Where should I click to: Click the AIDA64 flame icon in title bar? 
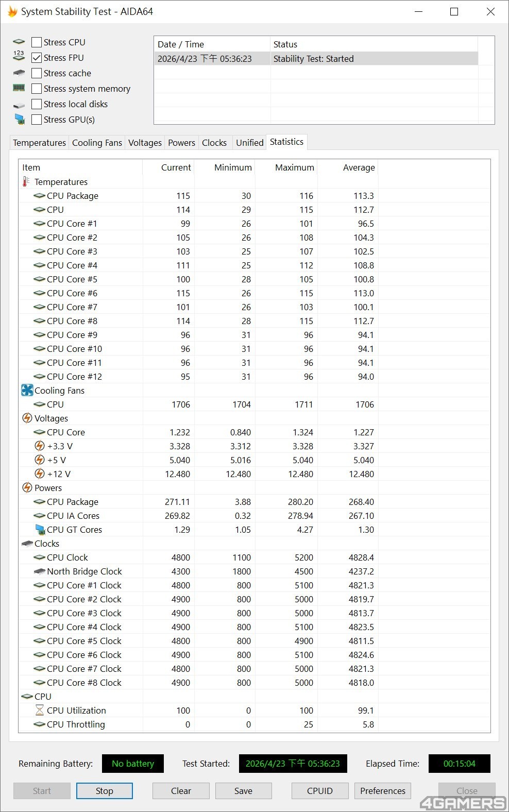click(x=12, y=11)
